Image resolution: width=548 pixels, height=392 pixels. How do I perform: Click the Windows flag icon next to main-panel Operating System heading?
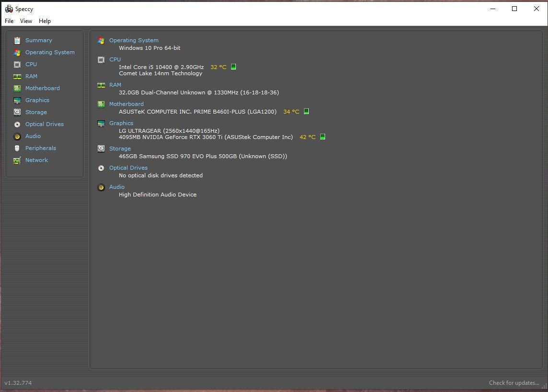101,41
